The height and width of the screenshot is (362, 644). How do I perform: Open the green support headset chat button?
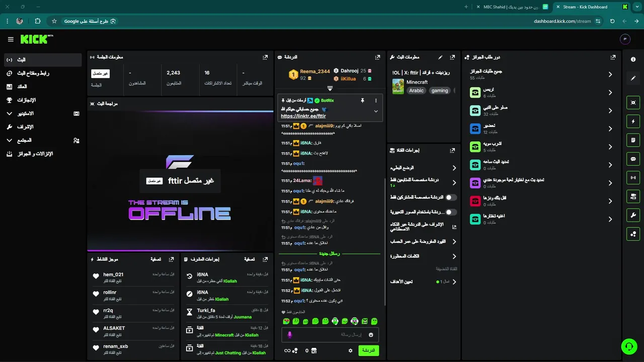click(629, 346)
